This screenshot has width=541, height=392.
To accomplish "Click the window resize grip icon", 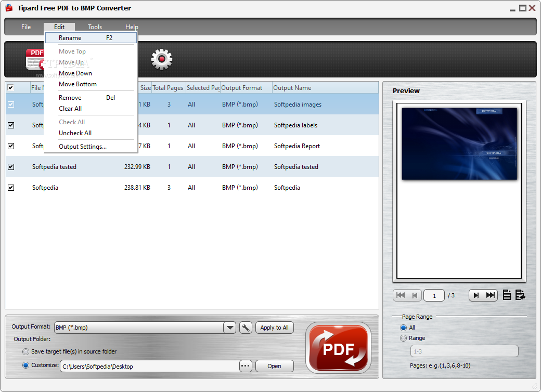I will click(x=534, y=386).
